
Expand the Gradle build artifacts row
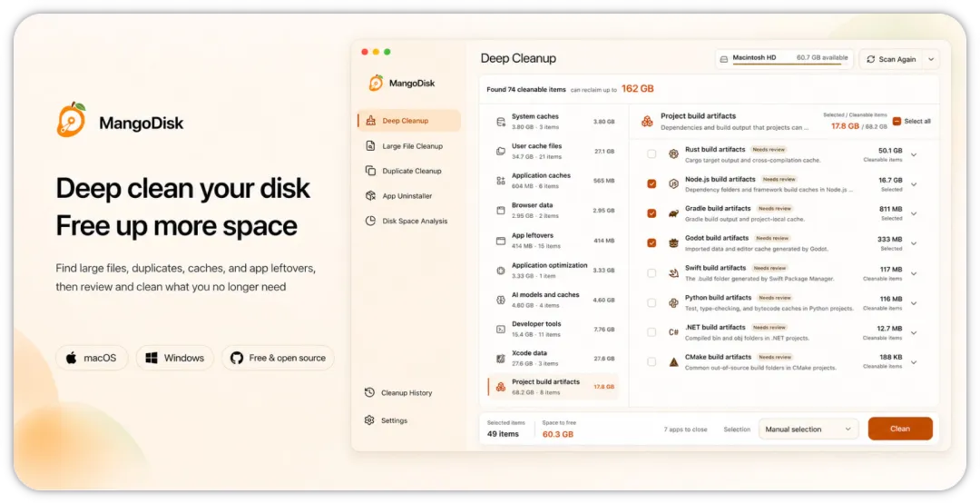pos(914,213)
